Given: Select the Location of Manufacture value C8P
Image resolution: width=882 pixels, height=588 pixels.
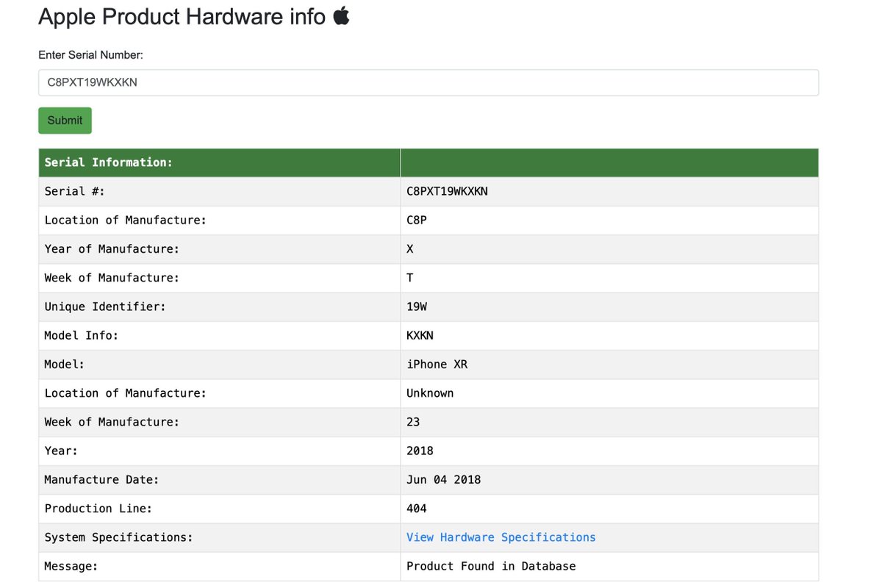Looking at the screenshot, I should (x=416, y=220).
